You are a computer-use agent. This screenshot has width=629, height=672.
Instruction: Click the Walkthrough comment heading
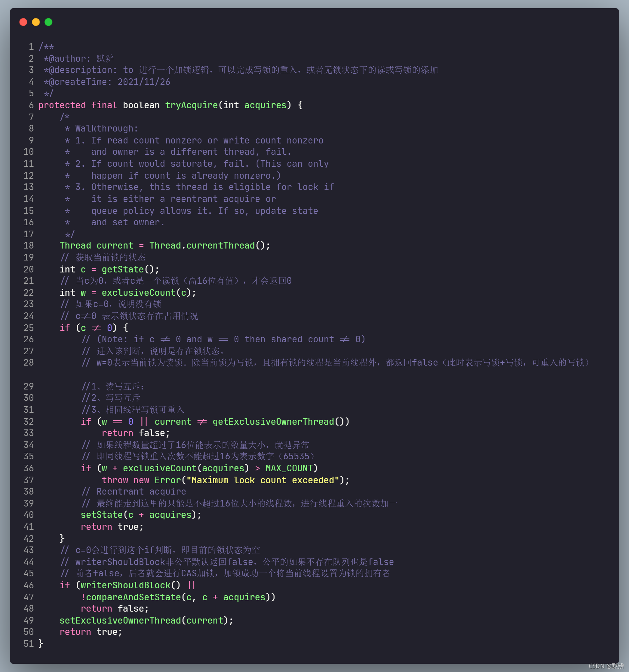click(x=107, y=128)
